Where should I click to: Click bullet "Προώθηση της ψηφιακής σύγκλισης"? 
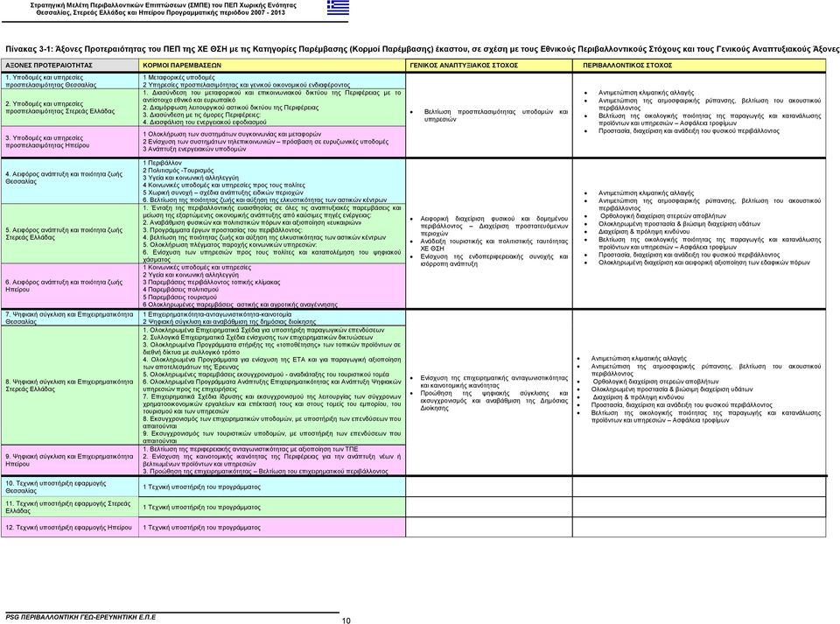point(493,400)
